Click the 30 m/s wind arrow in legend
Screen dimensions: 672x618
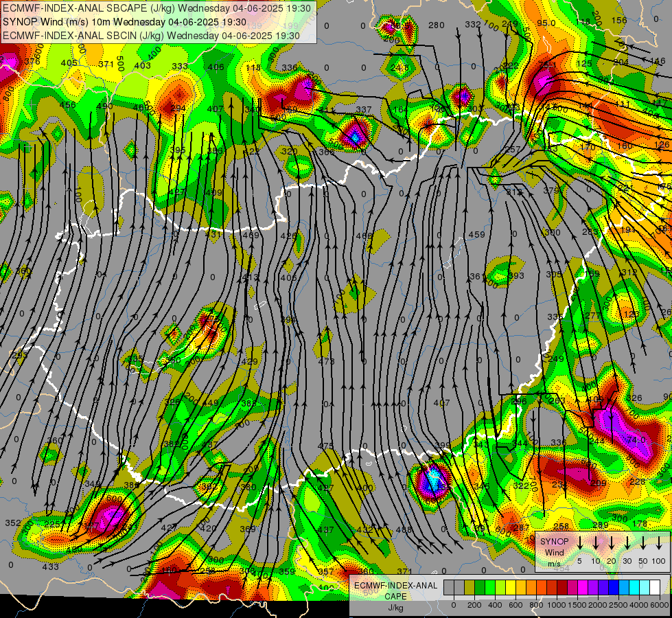coord(627,542)
